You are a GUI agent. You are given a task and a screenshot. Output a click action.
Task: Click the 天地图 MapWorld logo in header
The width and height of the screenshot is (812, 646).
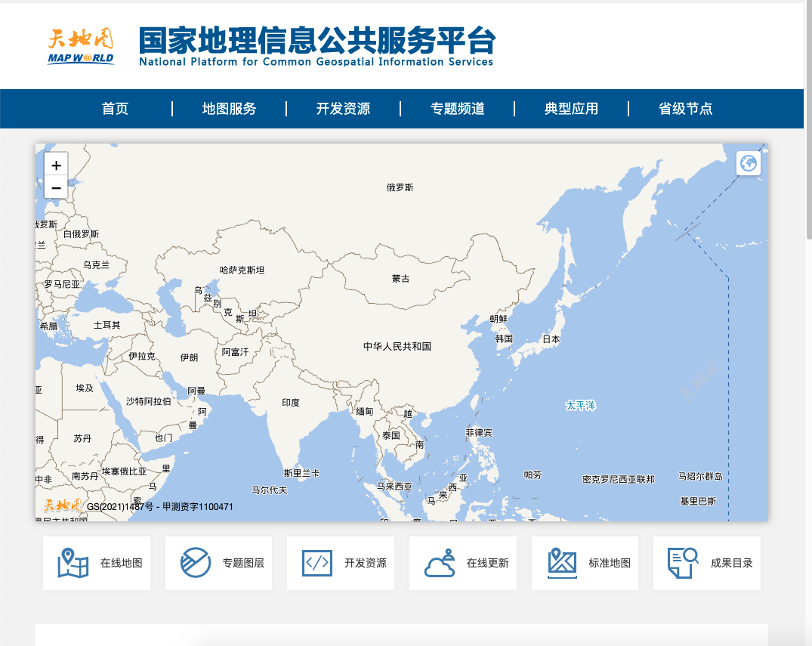point(81,46)
